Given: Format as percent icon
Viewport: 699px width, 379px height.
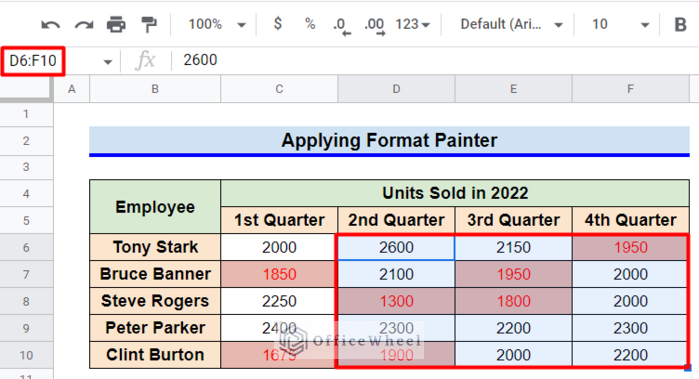Looking at the screenshot, I should (x=310, y=24).
